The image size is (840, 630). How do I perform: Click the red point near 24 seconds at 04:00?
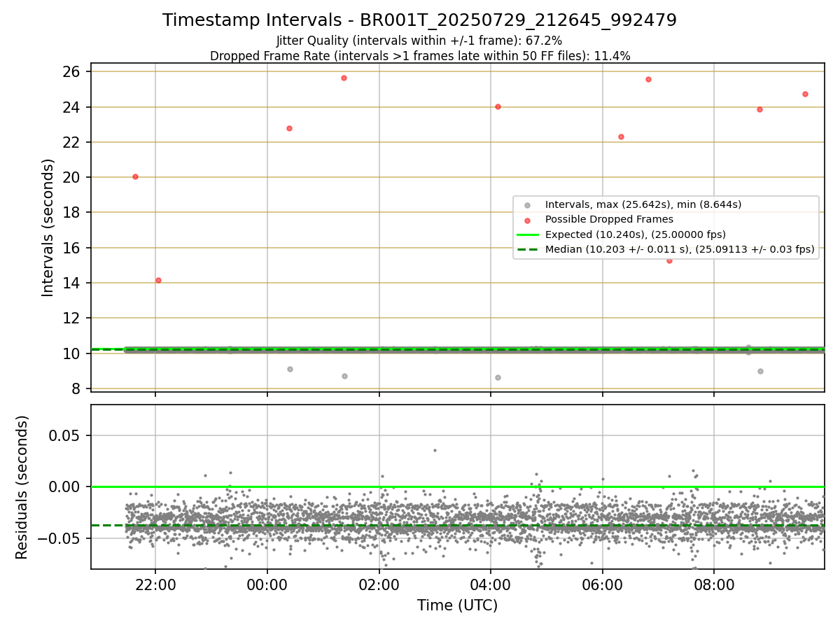click(498, 106)
